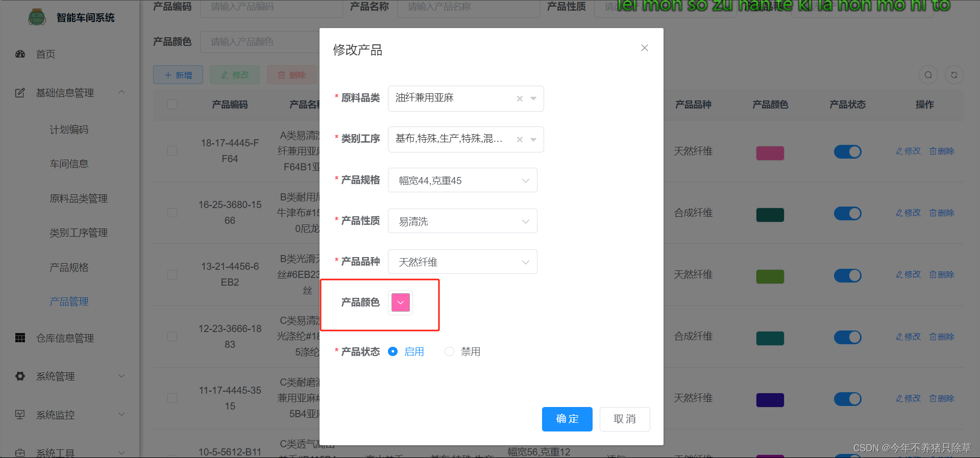Expand the 系统工具 menu chevron
980x458 pixels.
121,452
